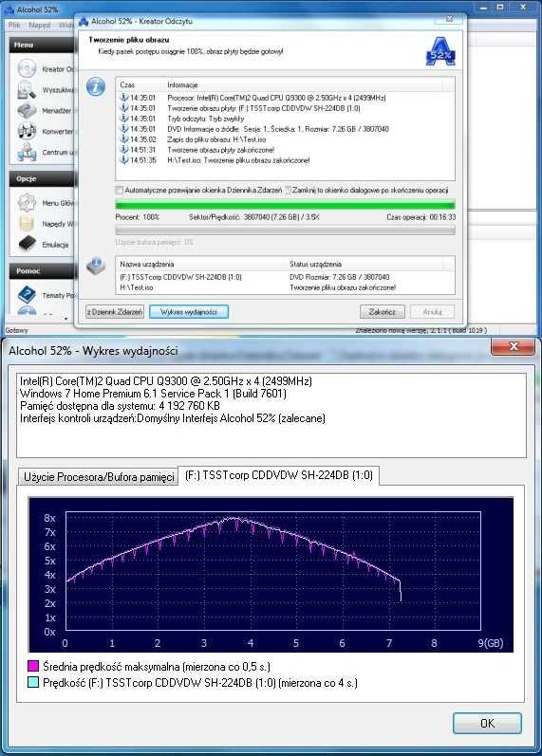Toggle Zamknij to okienko dialogowe po skończeniu checkbox
The width and height of the screenshot is (542, 756).
[x=288, y=191]
